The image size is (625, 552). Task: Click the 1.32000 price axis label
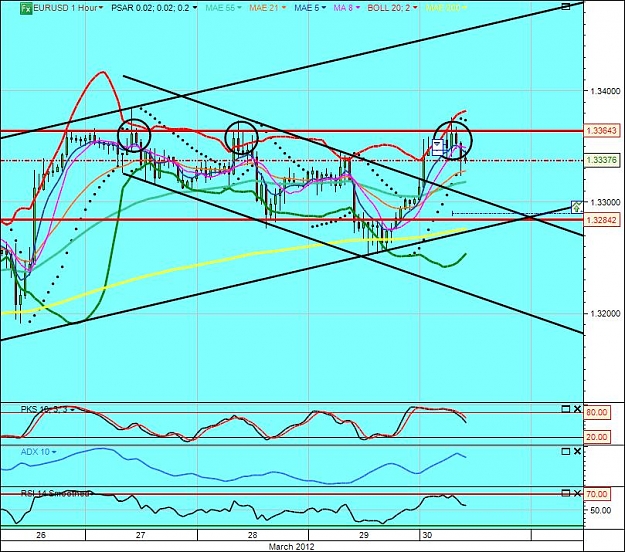pos(605,314)
